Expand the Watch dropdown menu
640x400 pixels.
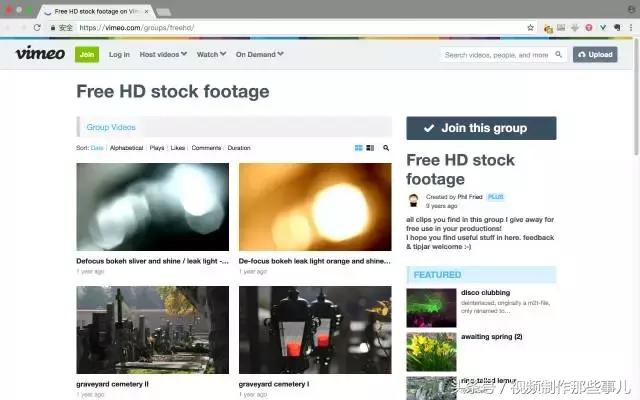coord(211,55)
